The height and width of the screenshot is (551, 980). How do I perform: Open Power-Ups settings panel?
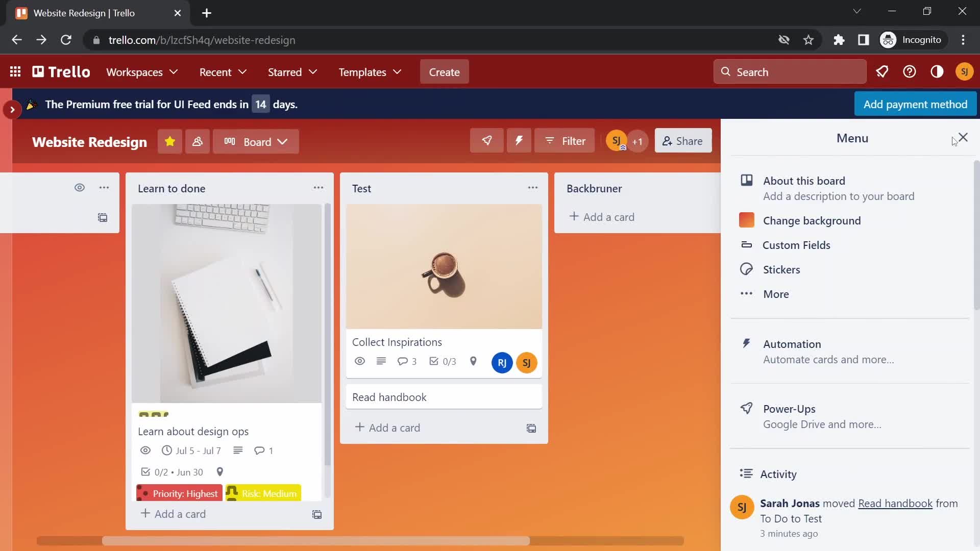(789, 408)
